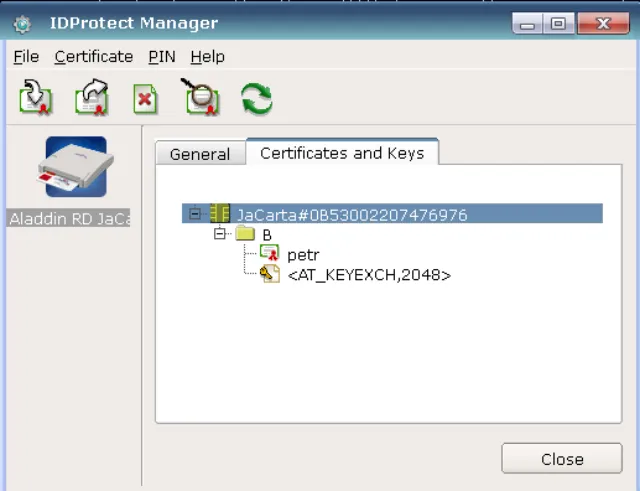640x491 pixels.
Task: Switch to the General tab
Action: click(200, 154)
